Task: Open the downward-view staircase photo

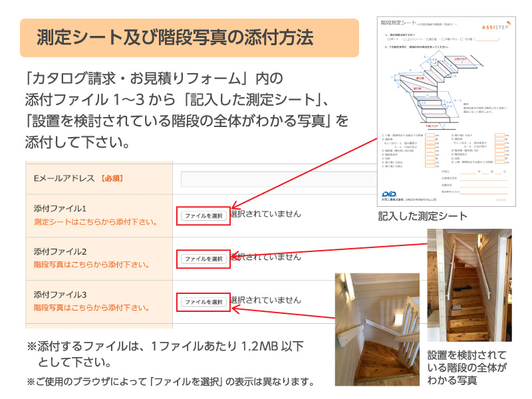Action: [377, 329]
